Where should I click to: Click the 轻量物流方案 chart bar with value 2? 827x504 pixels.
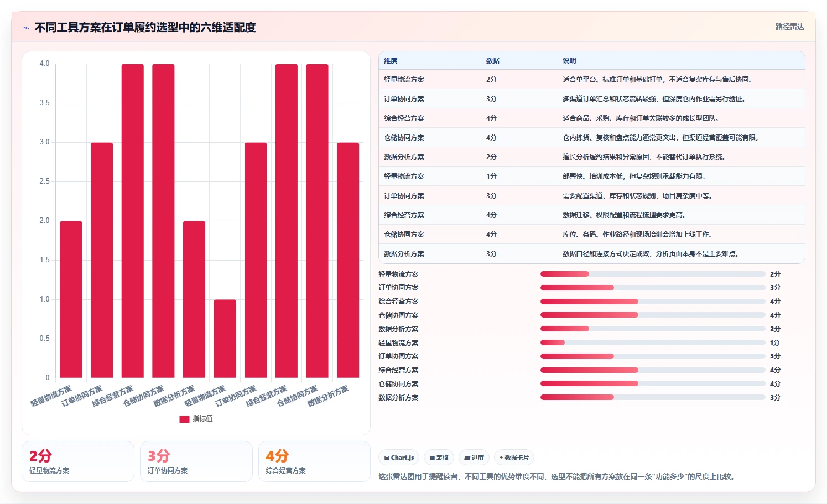[71, 299]
